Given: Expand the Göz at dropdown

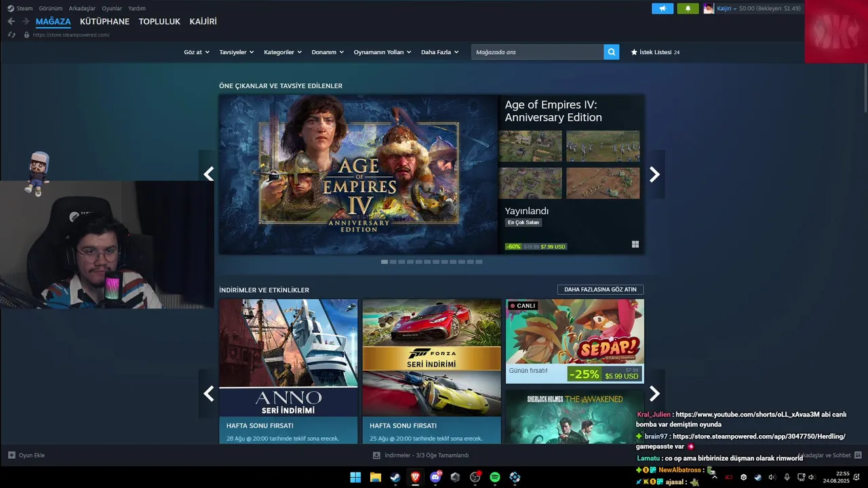Looking at the screenshot, I should (x=197, y=52).
